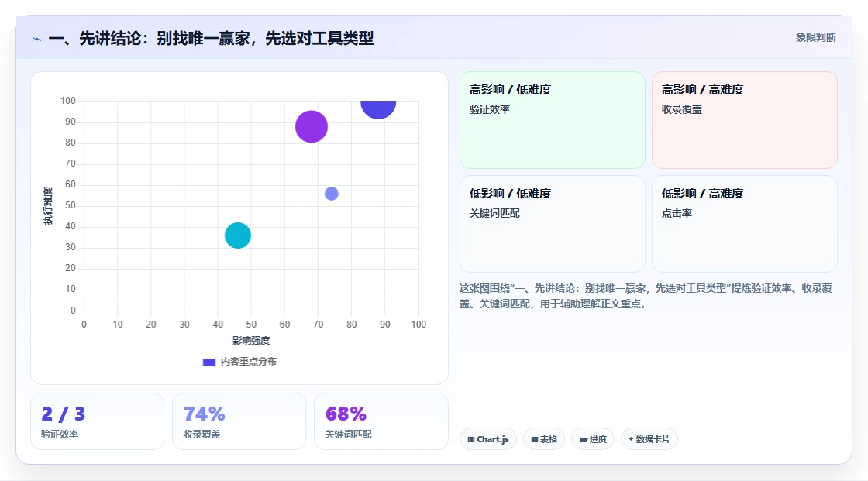Click the lightning icon beside the section title
Image resolution: width=868 pixels, height=481 pixels.
37,39
